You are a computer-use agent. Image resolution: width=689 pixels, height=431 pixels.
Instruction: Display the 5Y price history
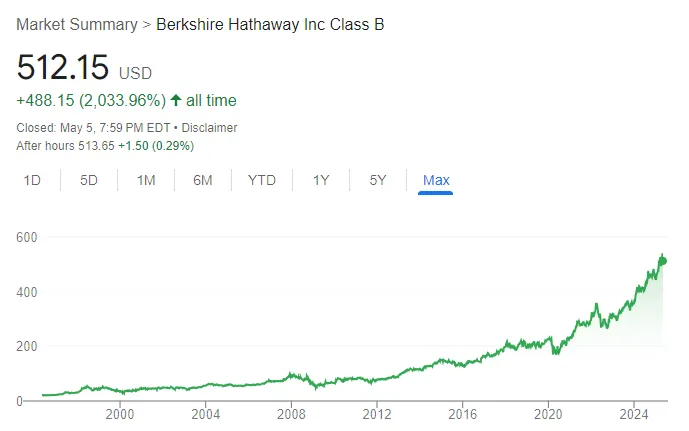pyautogui.click(x=377, y=180)
